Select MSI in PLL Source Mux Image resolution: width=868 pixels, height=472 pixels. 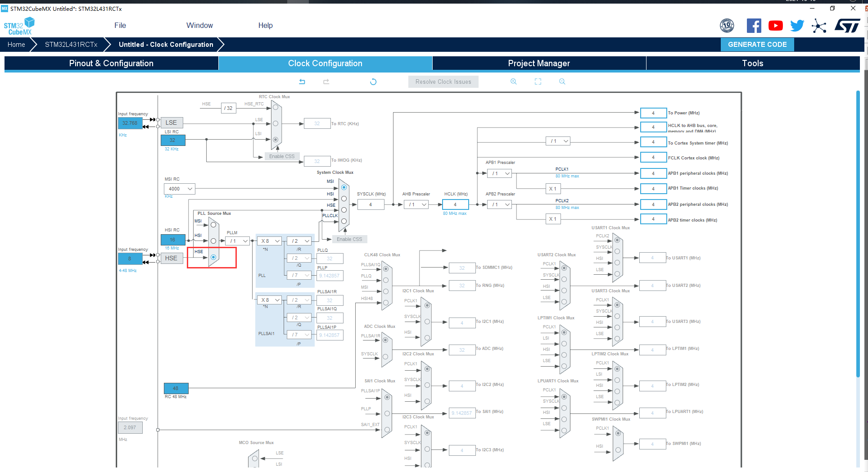[213, 225]
